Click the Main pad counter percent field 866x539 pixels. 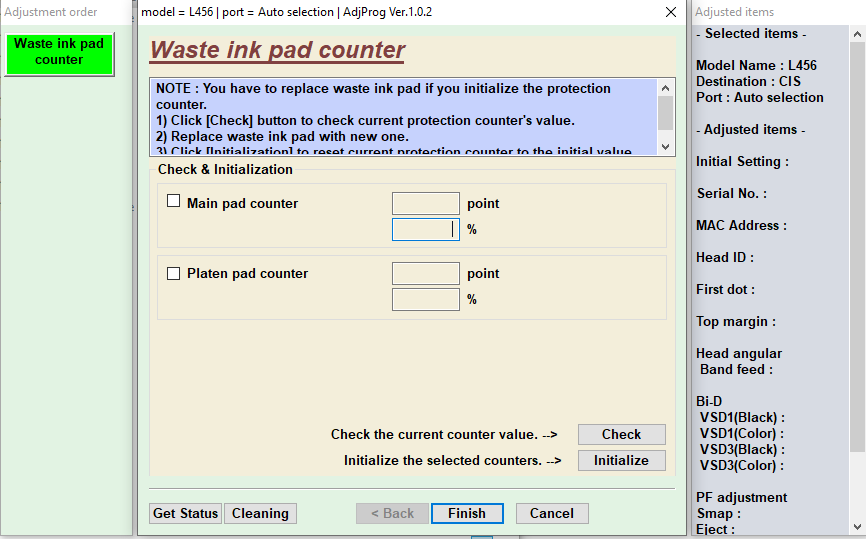point(425,230)
